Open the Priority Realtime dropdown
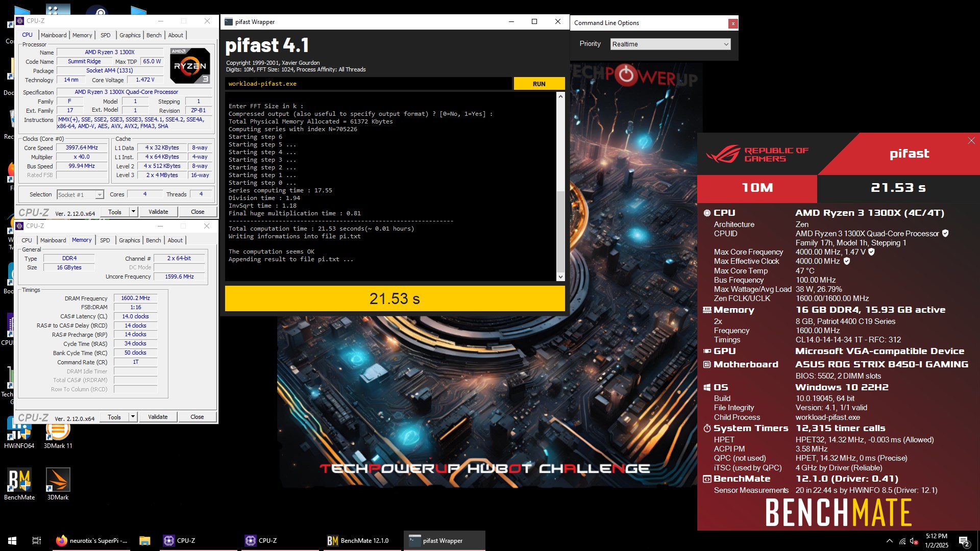980x551 pixels. 670,44
